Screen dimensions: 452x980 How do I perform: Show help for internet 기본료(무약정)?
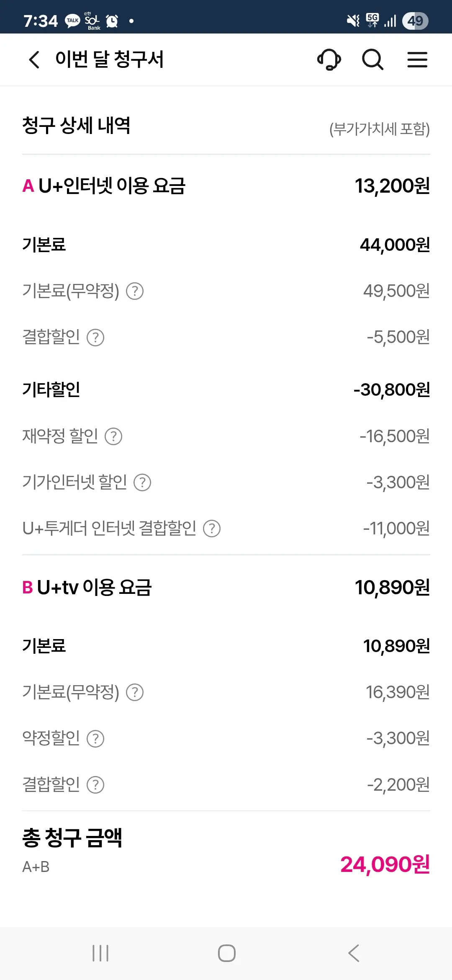(x=135, y=291)
